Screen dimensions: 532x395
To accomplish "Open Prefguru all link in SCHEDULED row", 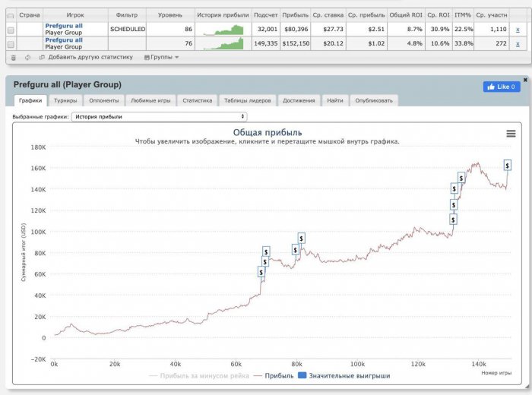I will [64, 26].
